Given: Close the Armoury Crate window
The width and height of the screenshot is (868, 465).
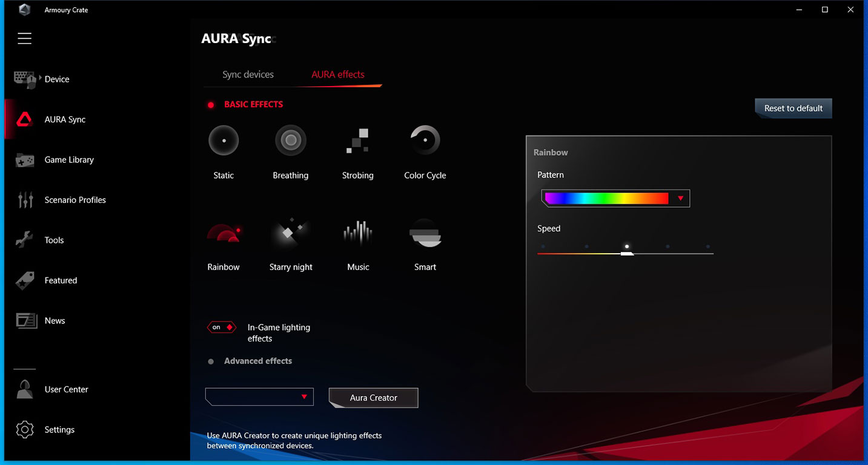Looking at the screenshot, I should click(x=851, y=10).
